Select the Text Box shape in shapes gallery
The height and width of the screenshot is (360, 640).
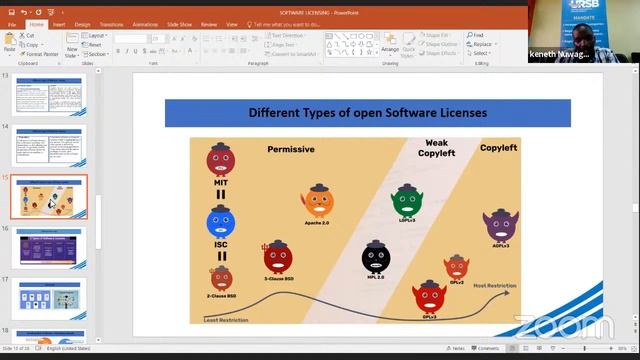329,36
